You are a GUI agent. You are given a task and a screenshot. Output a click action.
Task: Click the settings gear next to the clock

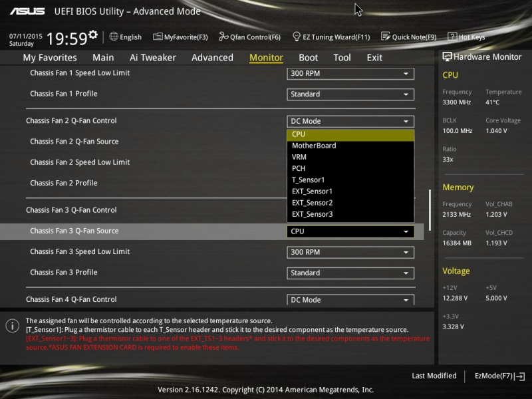coord(93,35)
